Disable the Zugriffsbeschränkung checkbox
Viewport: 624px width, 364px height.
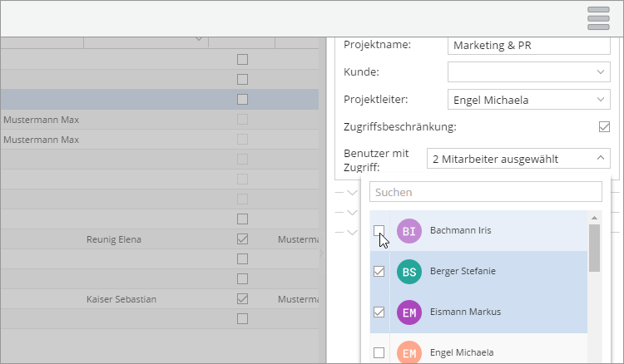(604, 127)
